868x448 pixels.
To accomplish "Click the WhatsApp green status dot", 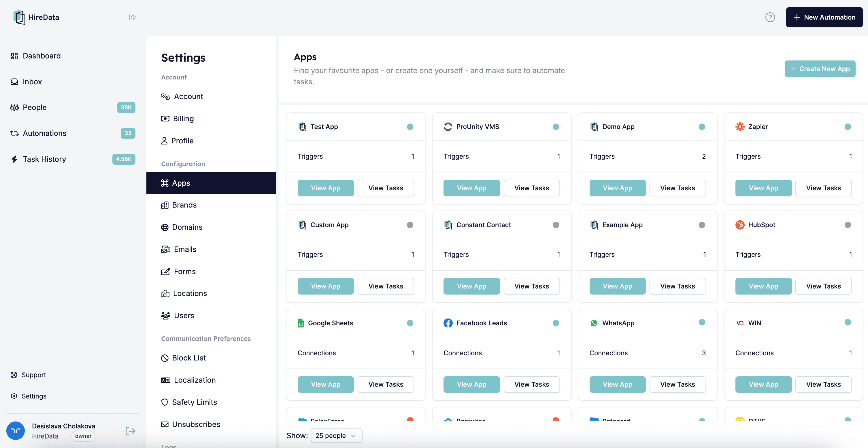I will pos(702,322).
